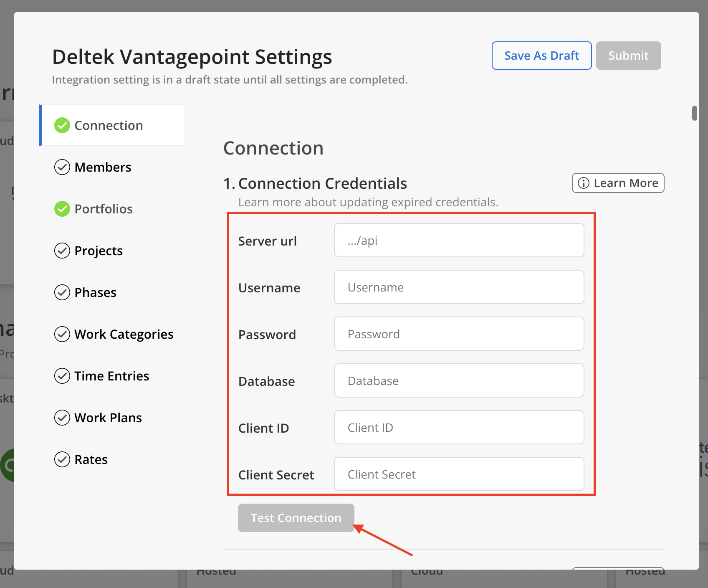Click into the Client ID field
The width and height of the screenshot is (708, 588).
(x=459, y=427)
